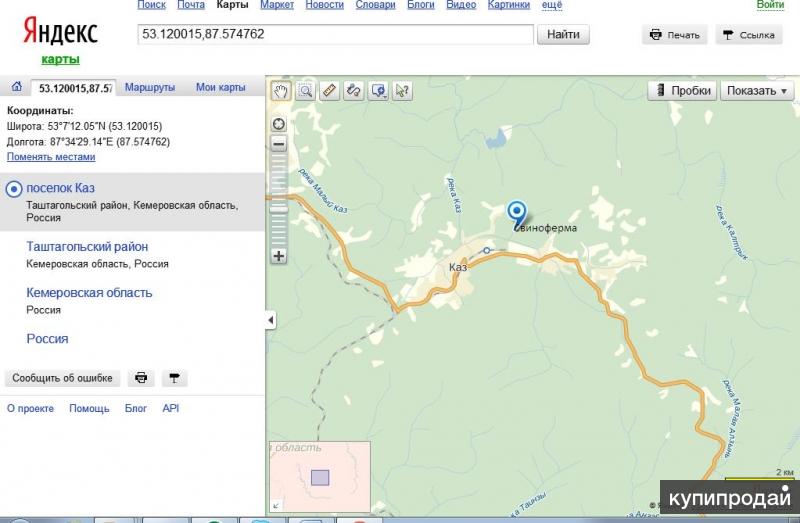Click the Сообщить об ошибке button

coord(62,378)
